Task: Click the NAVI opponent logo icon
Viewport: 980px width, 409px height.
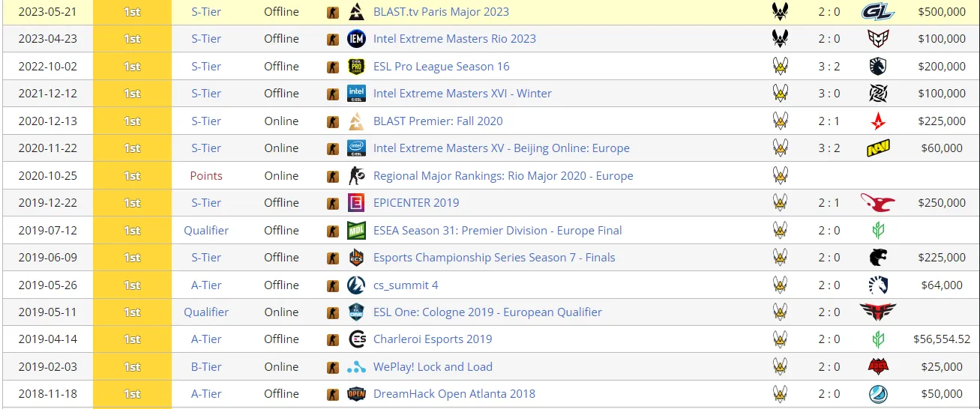Action: pyautogui.click(x=878, y=148)
